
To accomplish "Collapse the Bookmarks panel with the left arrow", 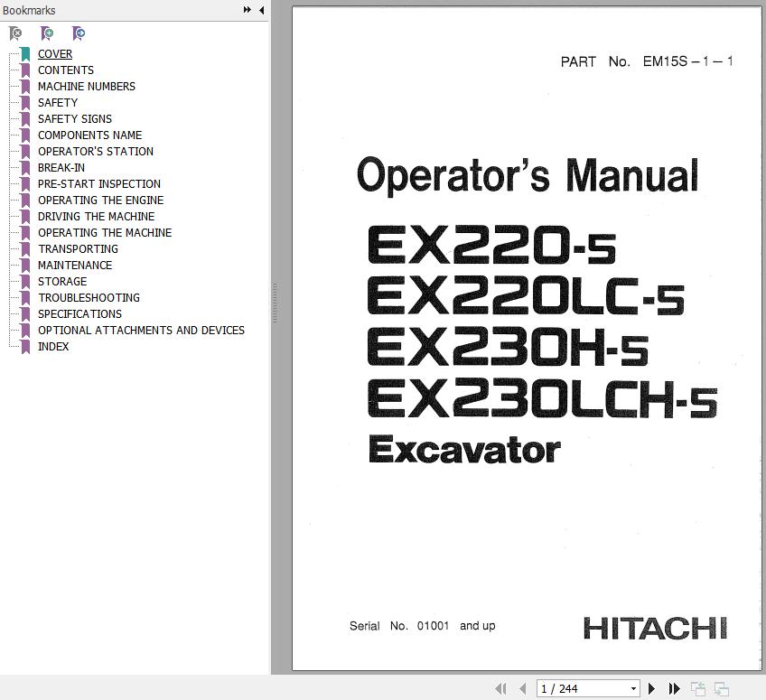I will pyautogui.click(x=262, y=10).
